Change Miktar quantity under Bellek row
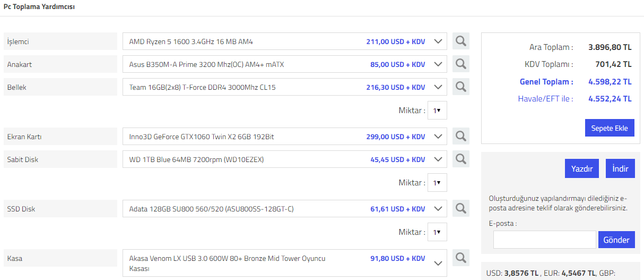Screen dimensions: 644x280 tap(437, 110)
